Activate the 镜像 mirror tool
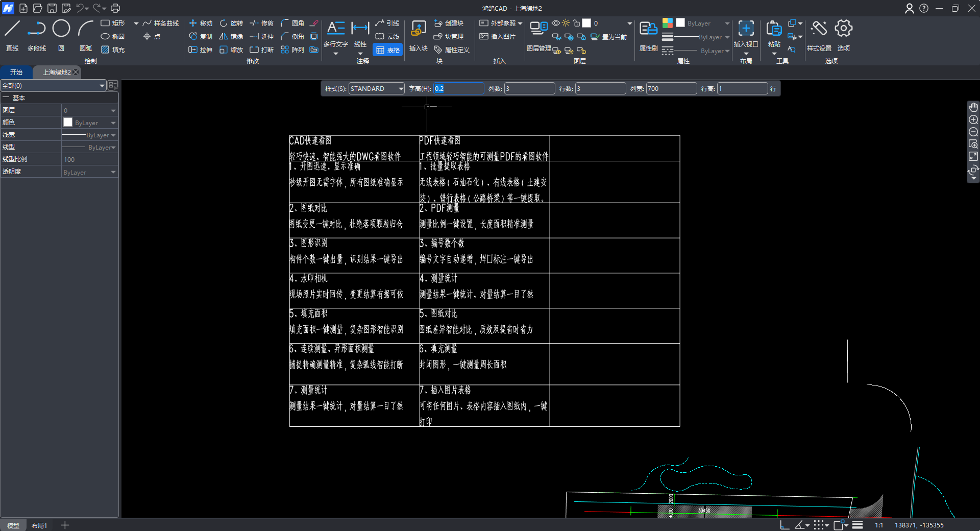This screenshot has height=531, width=980. 231,37
